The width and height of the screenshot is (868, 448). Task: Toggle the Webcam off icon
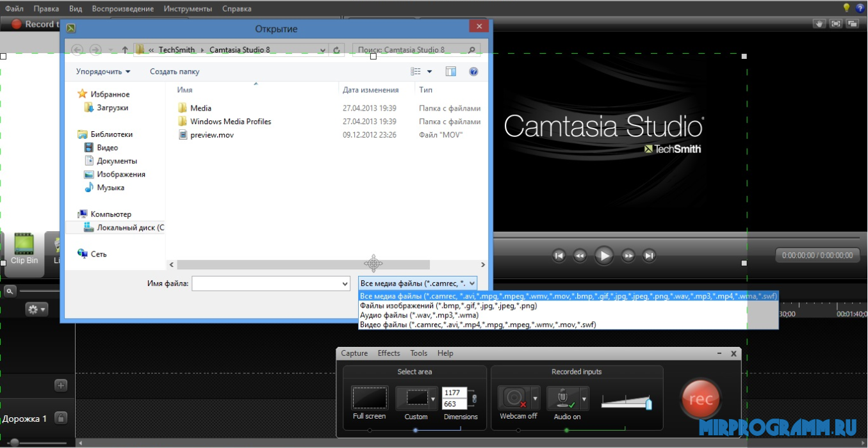pyautogui.click(x=514, y=397)
